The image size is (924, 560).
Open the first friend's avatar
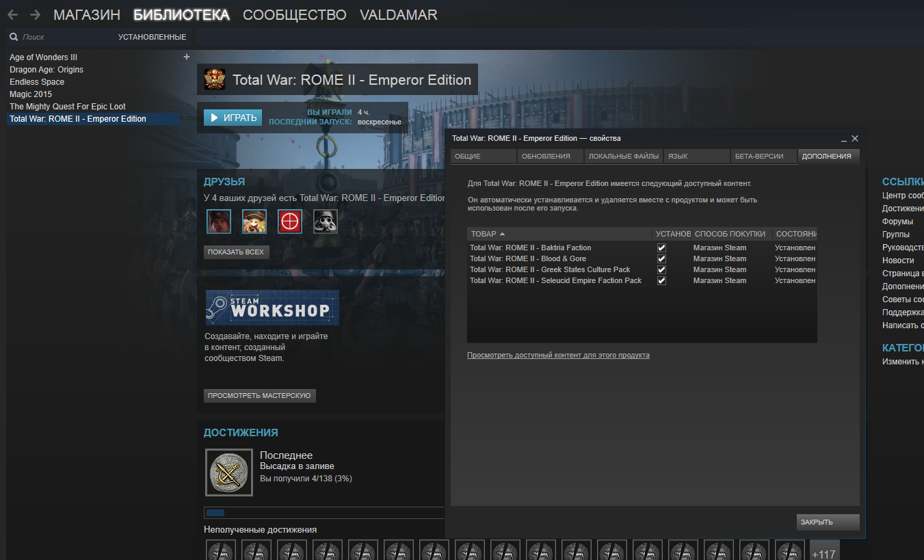219,222
